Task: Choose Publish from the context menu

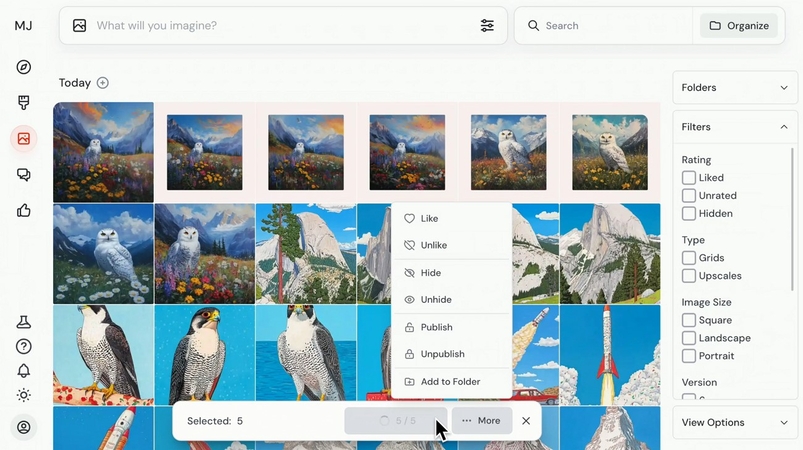Action: pos(452,327)
